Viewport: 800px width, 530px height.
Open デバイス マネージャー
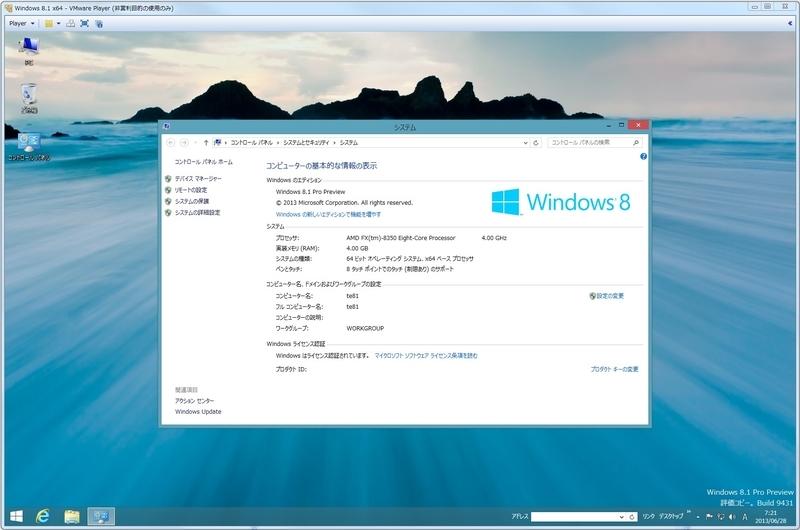point(198,179)
